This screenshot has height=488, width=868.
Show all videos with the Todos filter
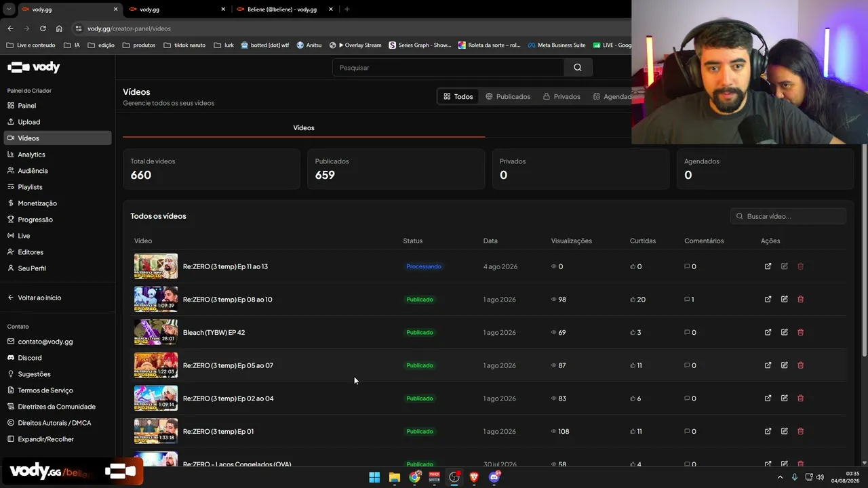[458, 96]
